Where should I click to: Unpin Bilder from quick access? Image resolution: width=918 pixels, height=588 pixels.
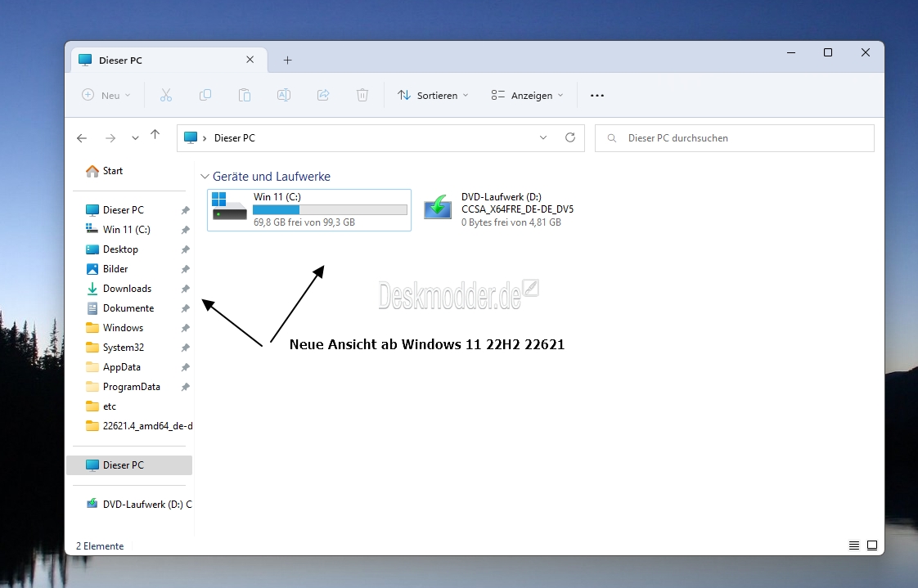(x=186, y=269)
